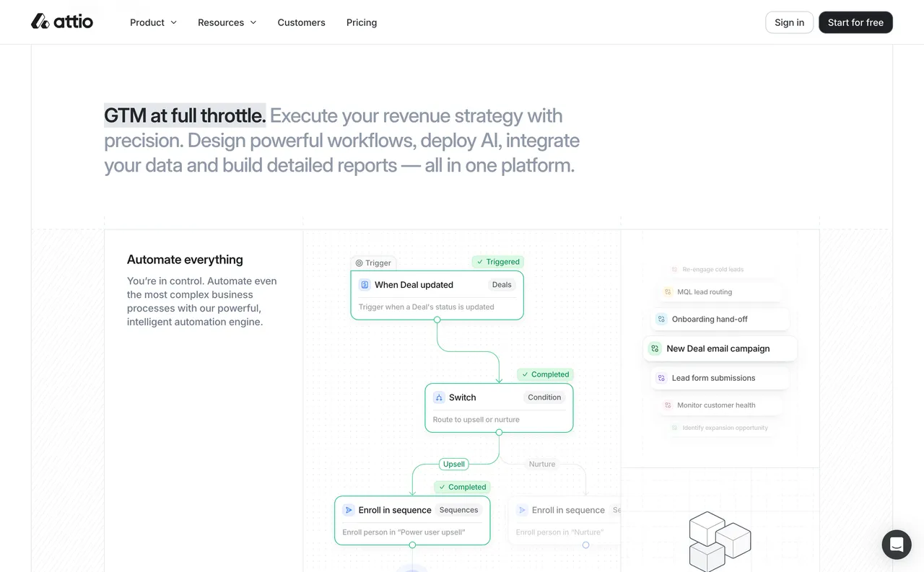This screenshot has height=572, width=924.
Task: Click the stacked cubes illustration
Action: pos(720,540)
